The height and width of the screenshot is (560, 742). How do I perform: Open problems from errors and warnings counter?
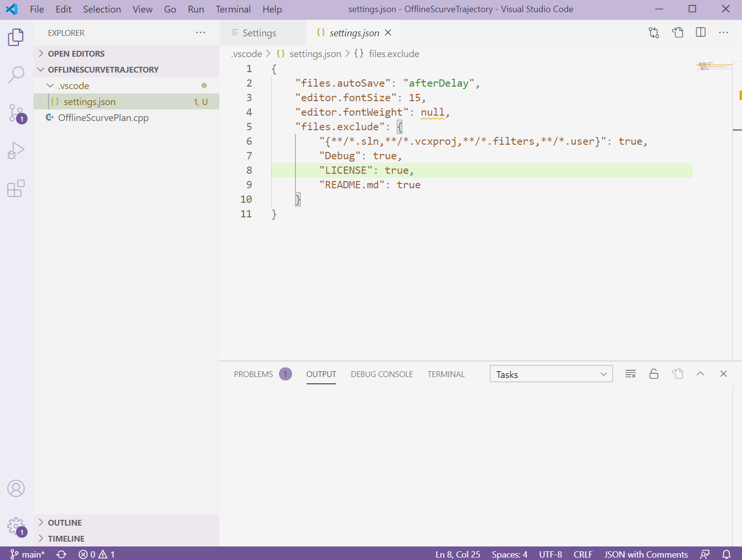click(x=97, y=554)
